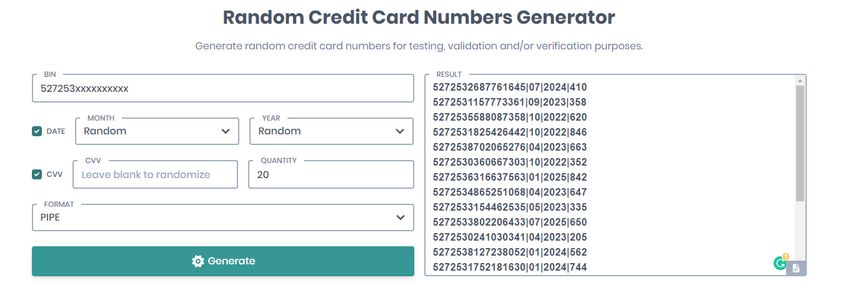The height and width of the screenshot is (285, 868).
Task: Open the YEAR dropdown
Action: pos(331,131)
